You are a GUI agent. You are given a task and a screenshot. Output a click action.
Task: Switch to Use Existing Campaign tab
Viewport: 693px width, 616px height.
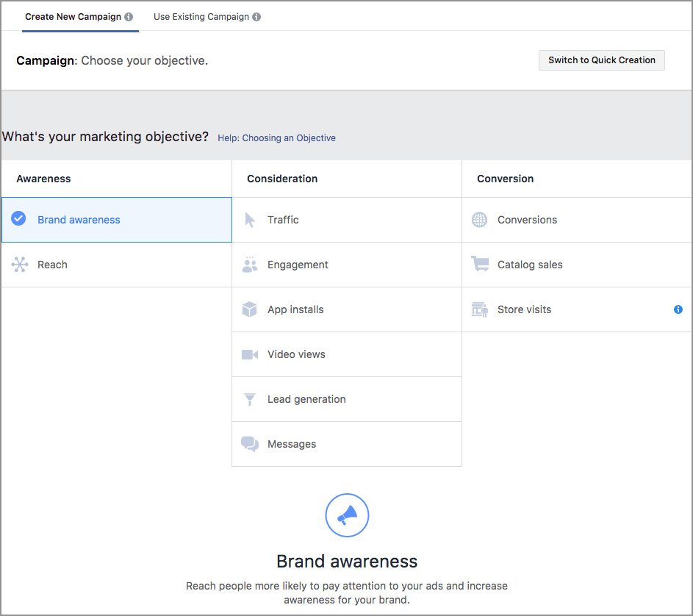pyautogui.click(x=201, y=17)
